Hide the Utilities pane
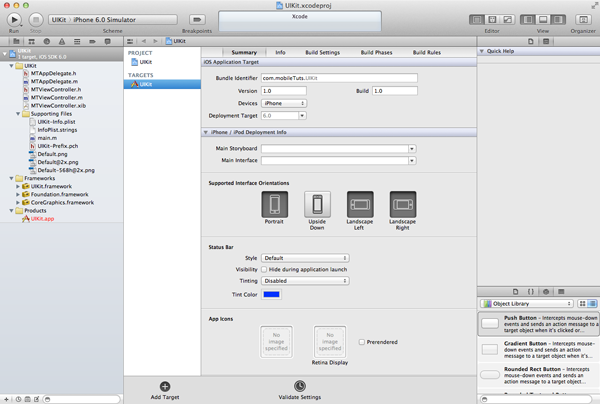The image size is (600, 404). pos(558,20)
